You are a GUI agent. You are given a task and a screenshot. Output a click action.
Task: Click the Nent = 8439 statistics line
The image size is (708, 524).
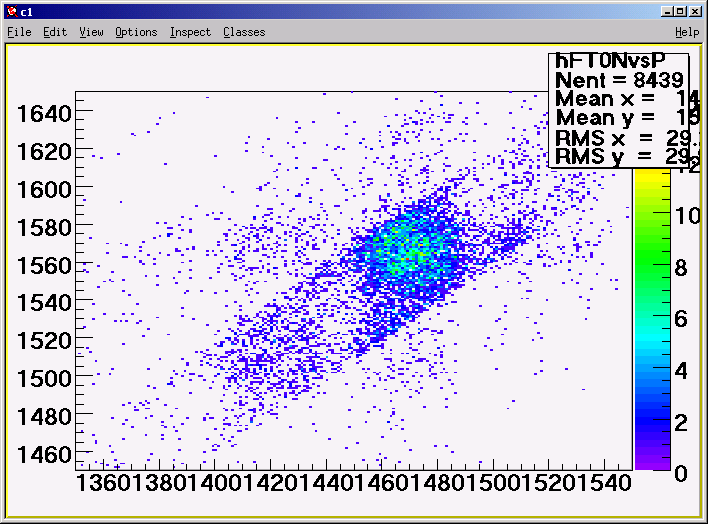pyautogui.click(x=619, y=80)
